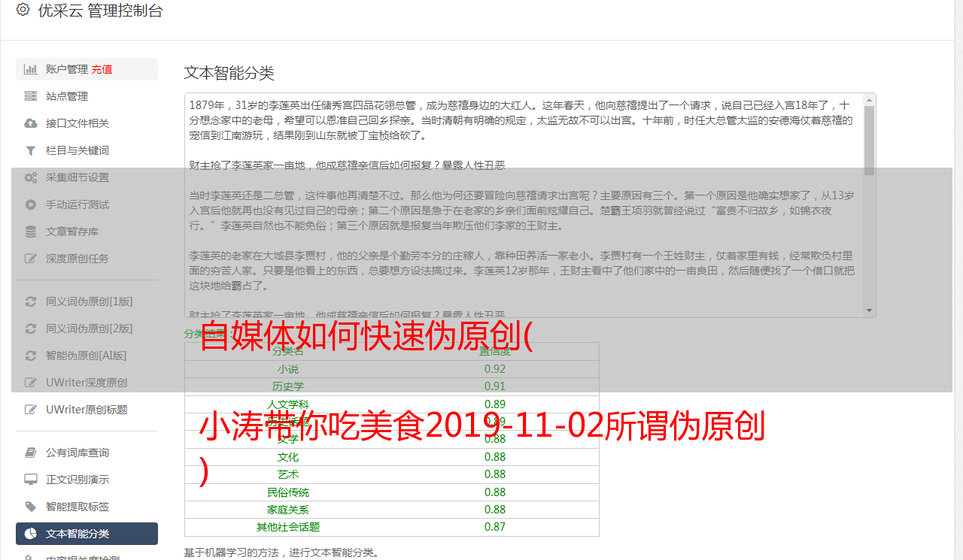The image size is (963, 560).
Task: Click the monitor icon for 正文识别演示
Action: (x=31, y=480)
